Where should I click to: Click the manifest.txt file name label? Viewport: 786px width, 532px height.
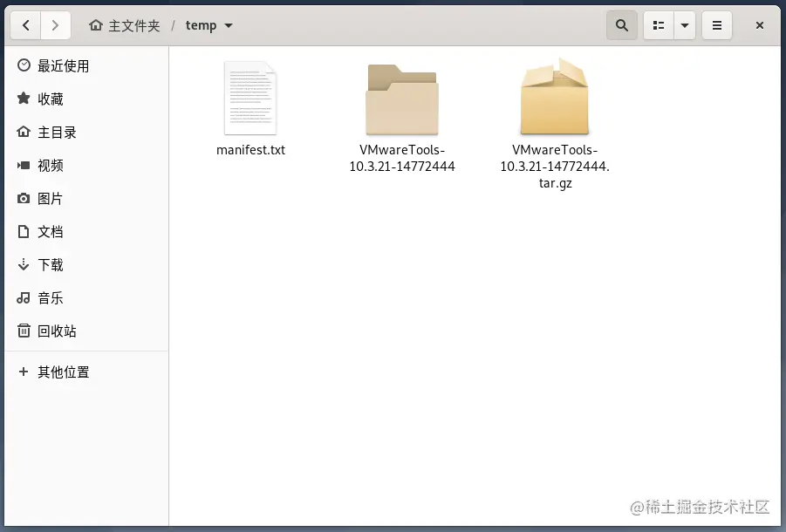(x=250, y=150)
